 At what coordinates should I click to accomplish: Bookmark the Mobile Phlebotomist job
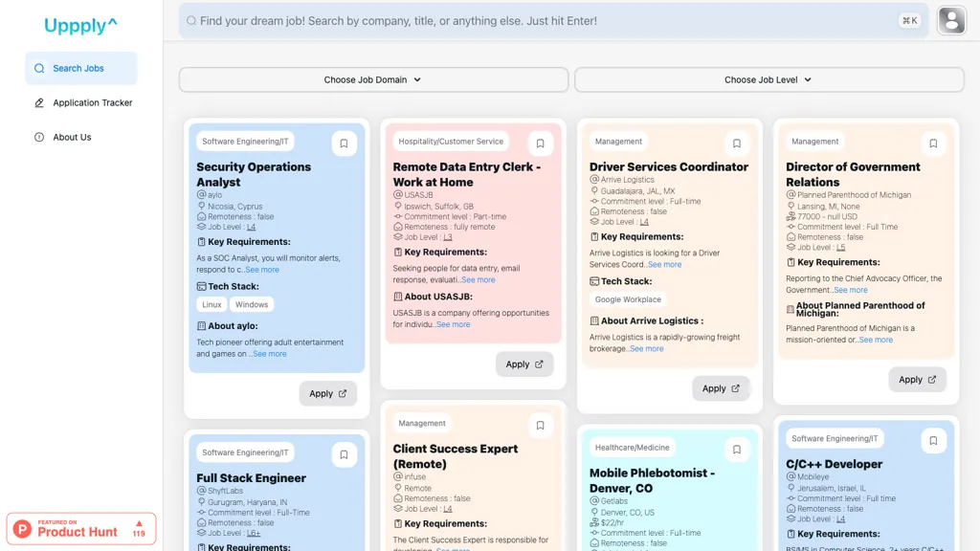click(x=736, y=450)
